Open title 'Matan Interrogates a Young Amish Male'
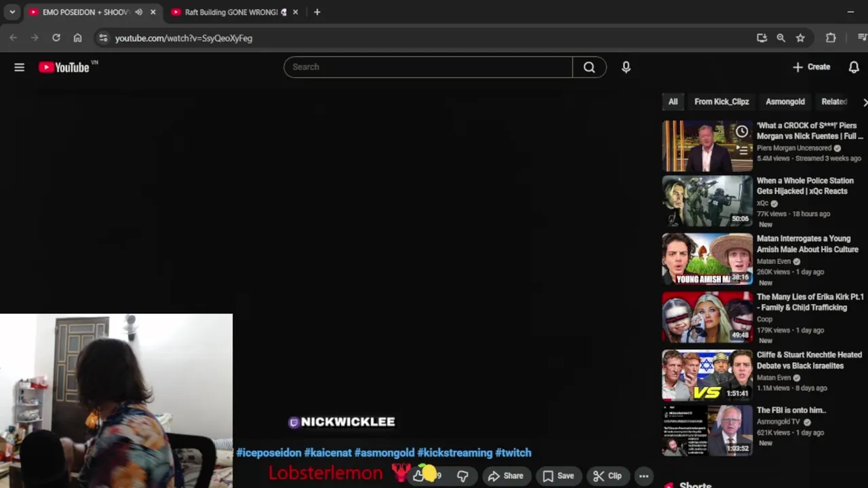868x488 pixels. click(x=808, y=244)
